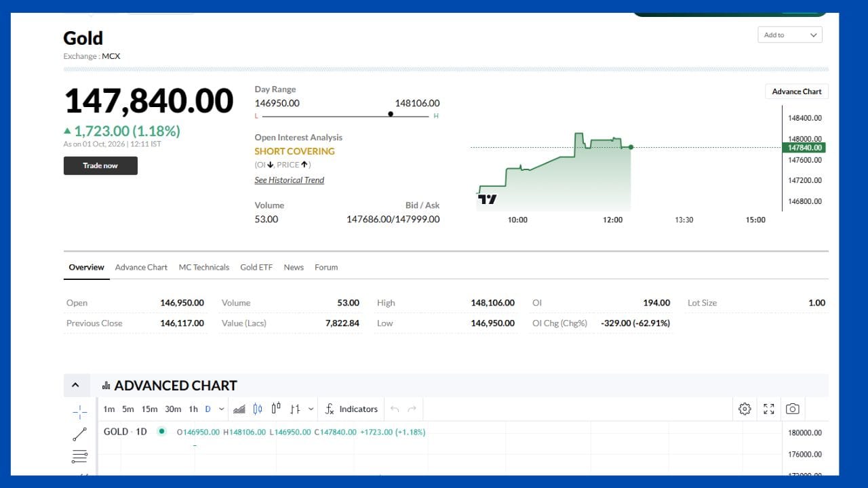Screen dimensions: 868x488
Task: Open the Indicators menu
Action: pos(351,409)
